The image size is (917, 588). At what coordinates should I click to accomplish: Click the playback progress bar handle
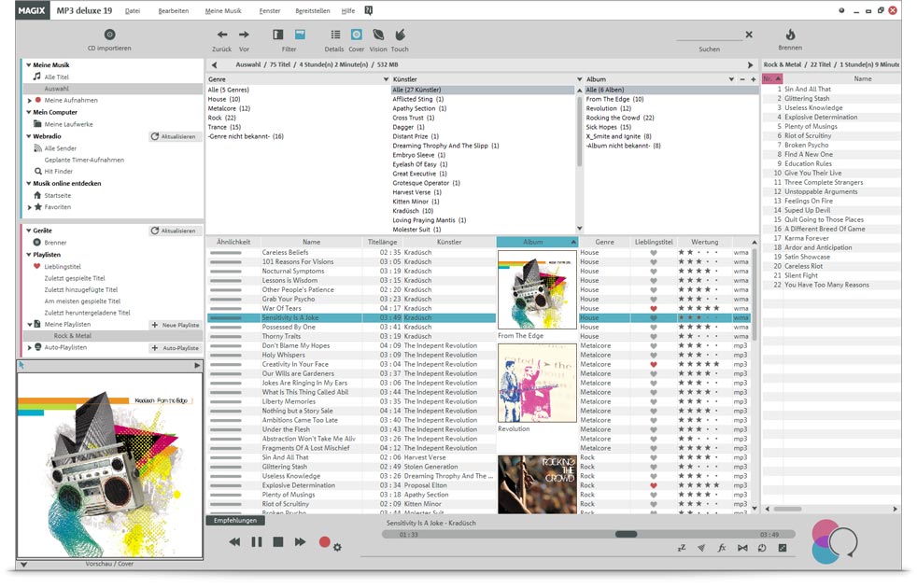(626, 534)
